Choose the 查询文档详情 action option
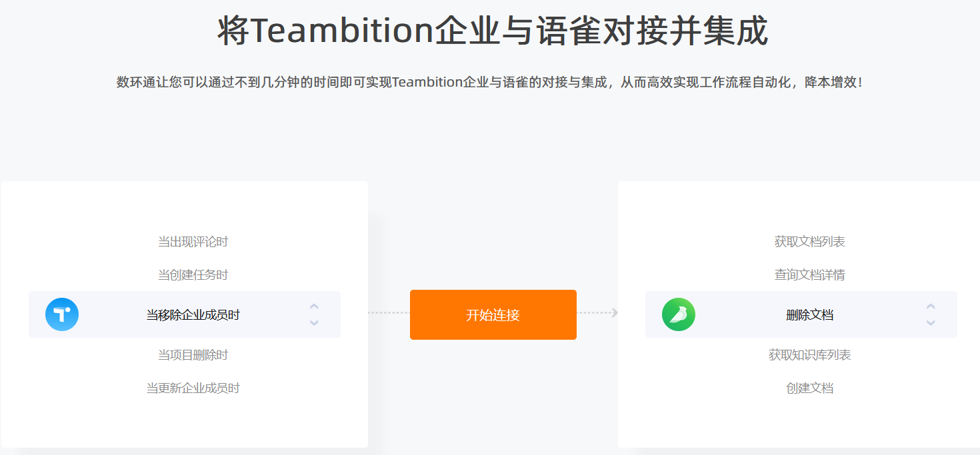This screenshot has height=455, width=980. (809, 275)
